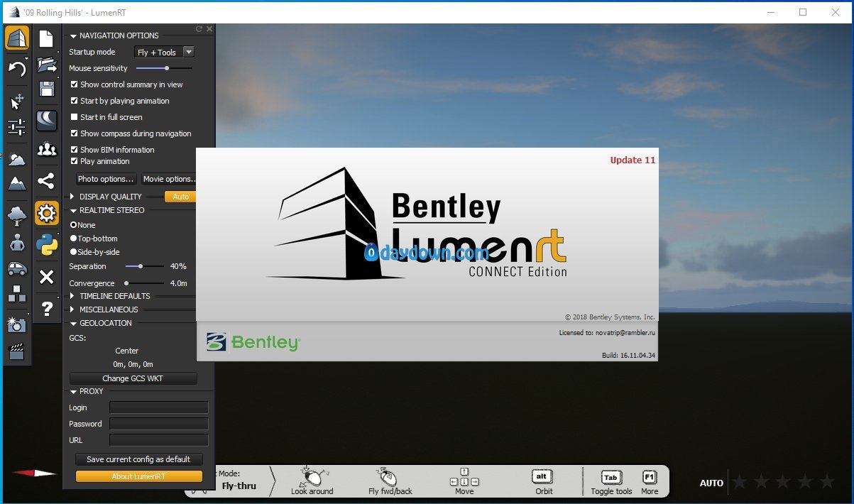Click the Auto display quality button
854x504 pixels.
(180, 197)
